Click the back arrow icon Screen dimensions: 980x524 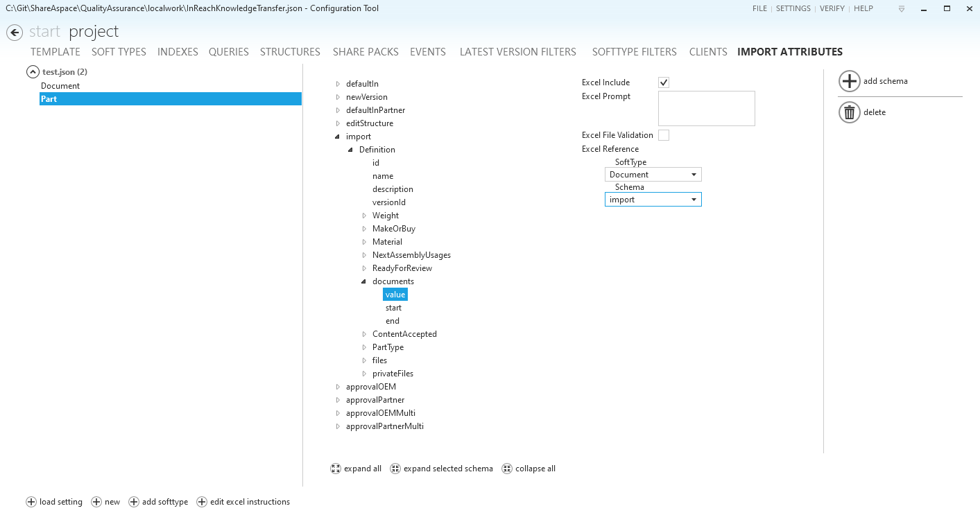[x=15, y=33]
